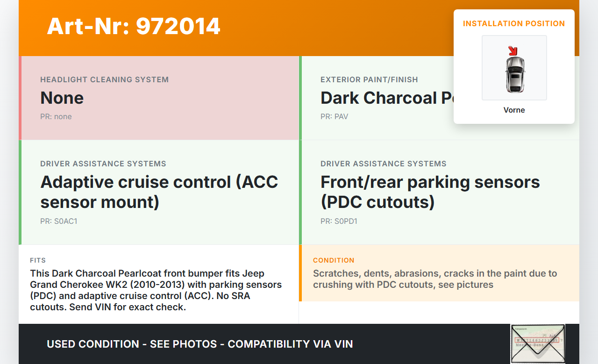The height and width of the screenshot is (364, 598).
Task: Select the Headlight Cleaning System None card
Action: pos(160,98)
